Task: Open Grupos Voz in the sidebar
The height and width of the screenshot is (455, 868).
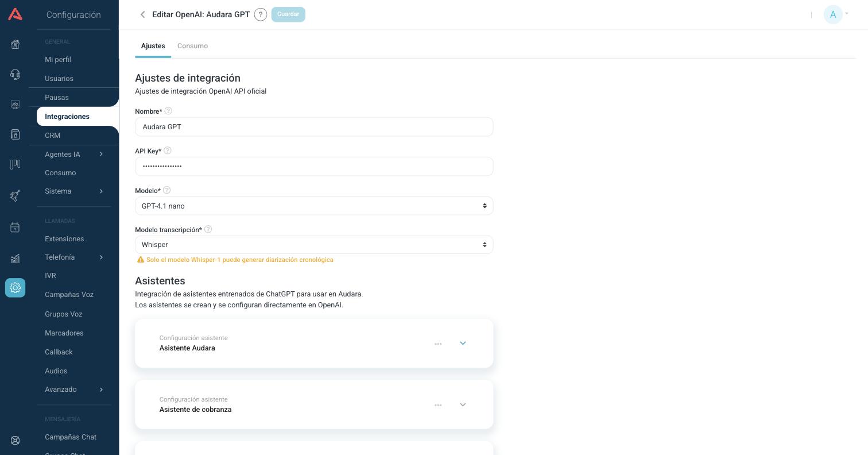Action: point(63,314)
